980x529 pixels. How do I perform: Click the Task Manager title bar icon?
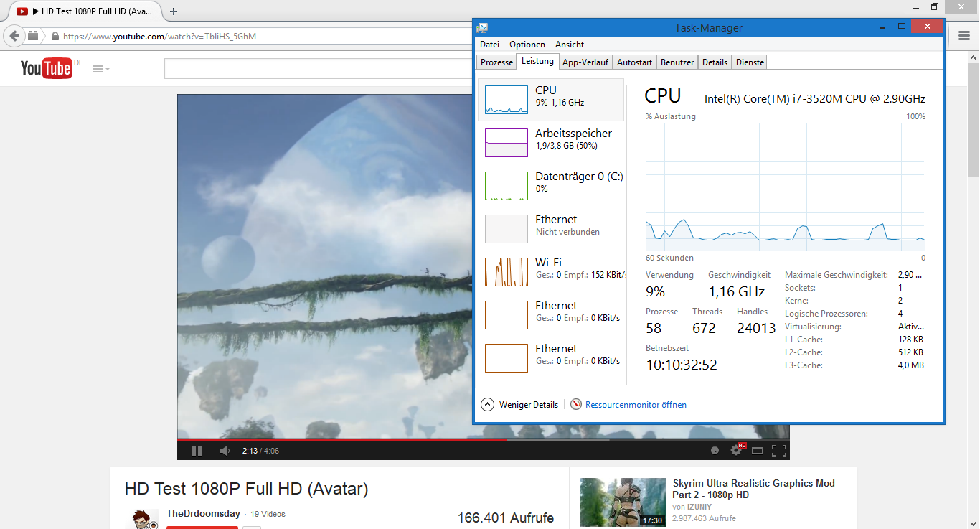point(482,27)
